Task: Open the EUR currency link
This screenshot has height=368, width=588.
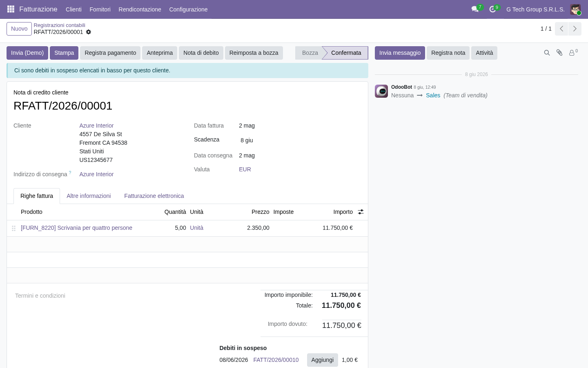Action: pyautogui.click(x=245, y=169)
